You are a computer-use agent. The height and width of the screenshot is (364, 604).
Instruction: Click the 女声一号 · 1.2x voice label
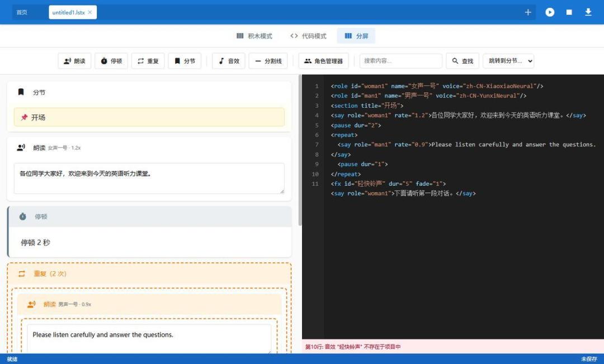(x=64, y=148)
